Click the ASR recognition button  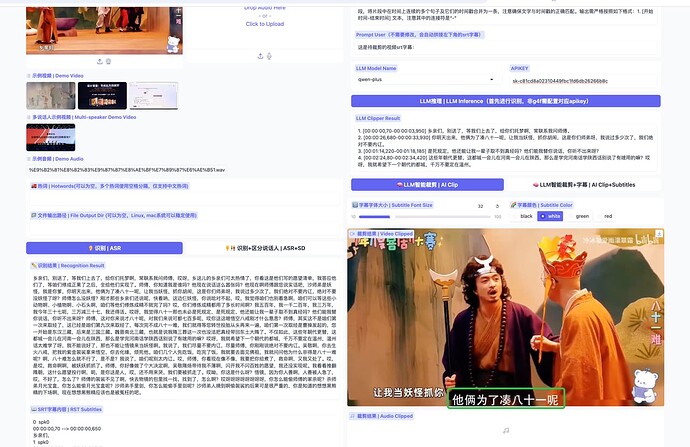[104, 248]
